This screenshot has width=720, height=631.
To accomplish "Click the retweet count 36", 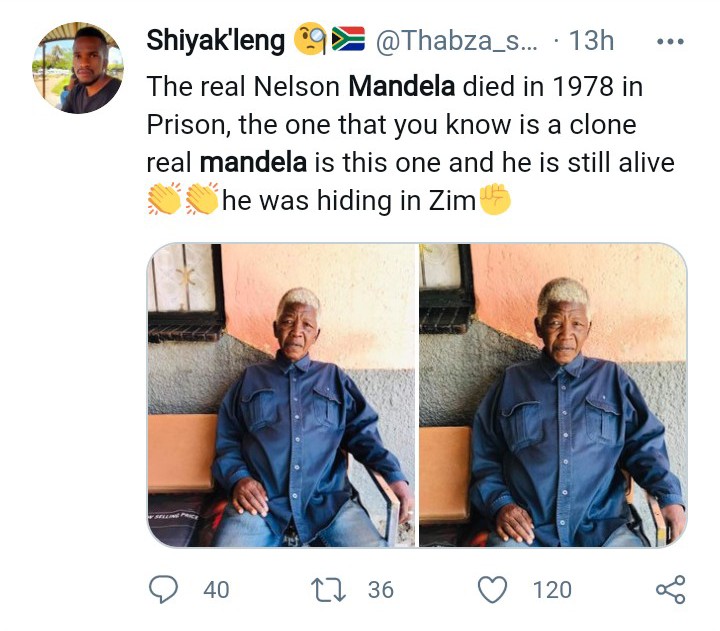I will [x=380, y=590].
